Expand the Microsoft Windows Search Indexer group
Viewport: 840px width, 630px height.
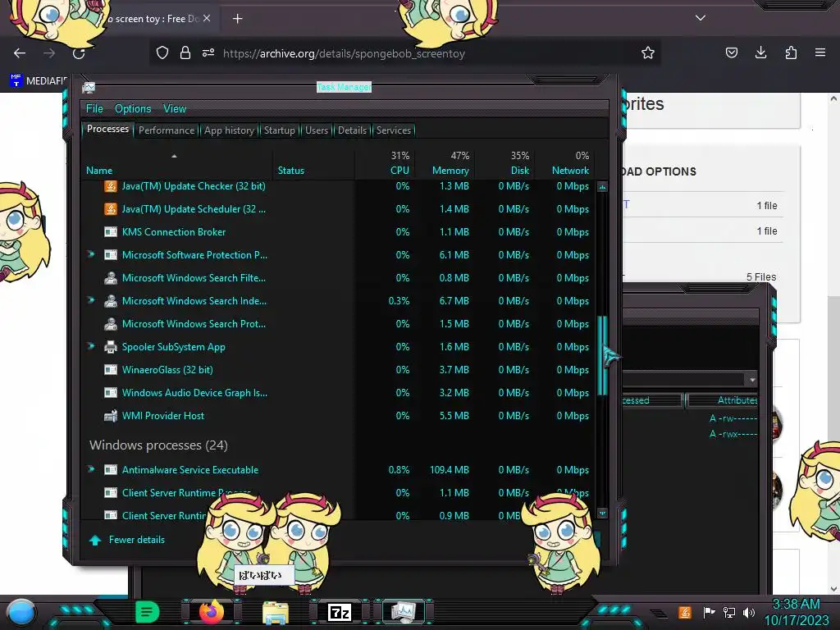pyautogui.click(x=91, y=300)
